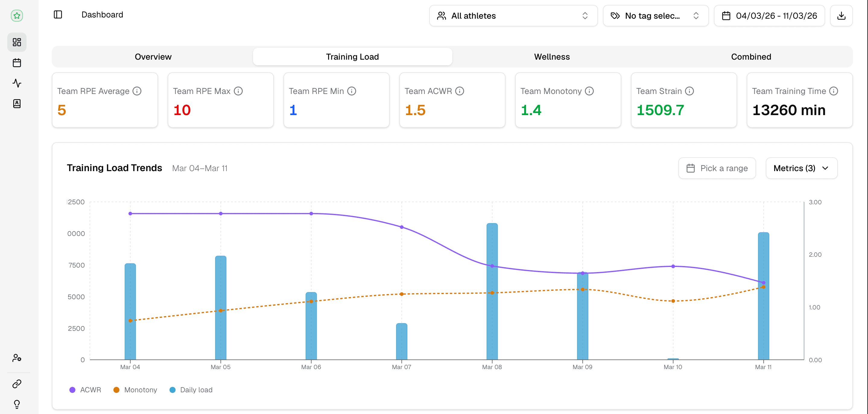Select the Training Load tab
Image resolution: width=868 pixels, height=414 pixels.
tap(353, 57)
